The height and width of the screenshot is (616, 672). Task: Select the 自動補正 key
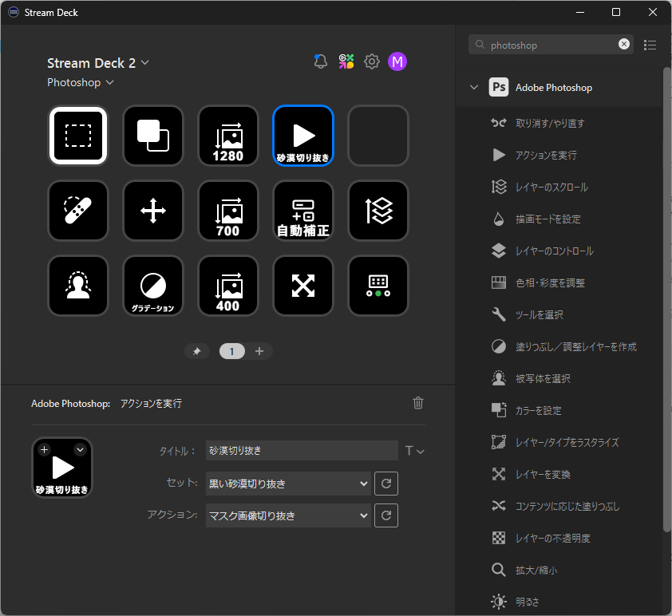pos(303,211)
